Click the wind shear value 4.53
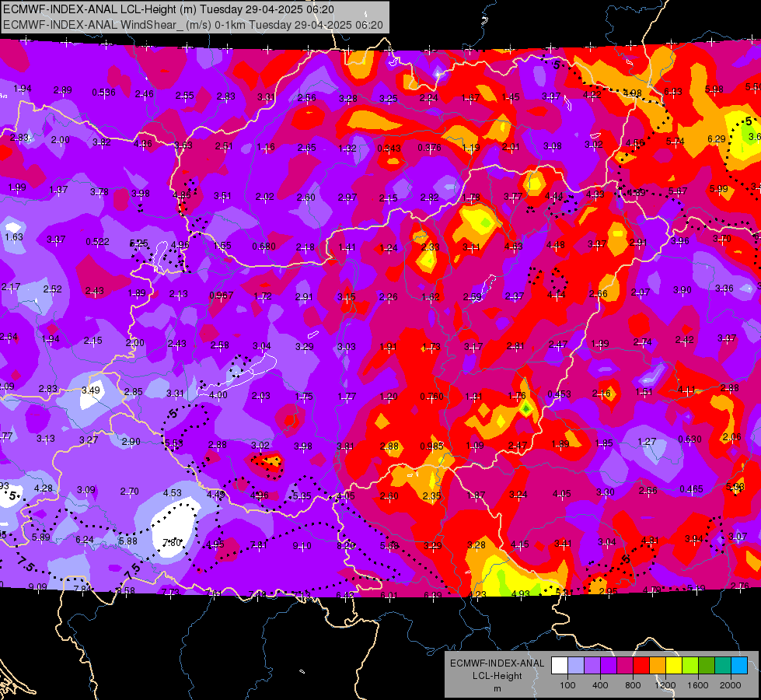The width and height of the screenshot is (761, 700). point(173,493)
